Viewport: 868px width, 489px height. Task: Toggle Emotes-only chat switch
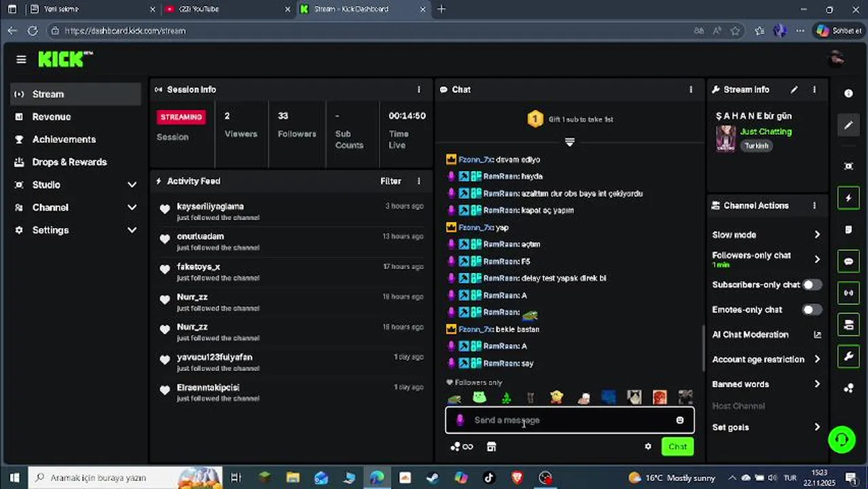point(812,310)
